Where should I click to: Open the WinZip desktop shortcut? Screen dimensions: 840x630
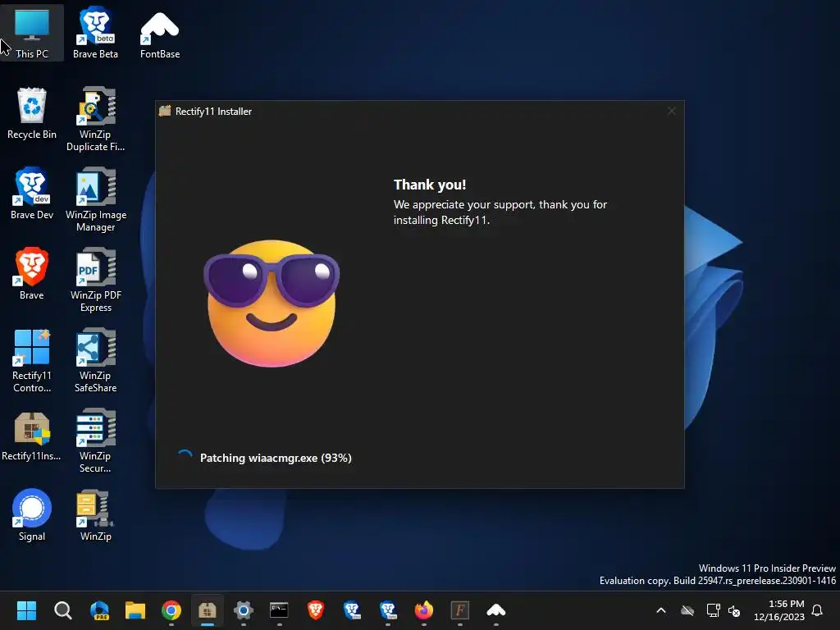coord(95,515)
